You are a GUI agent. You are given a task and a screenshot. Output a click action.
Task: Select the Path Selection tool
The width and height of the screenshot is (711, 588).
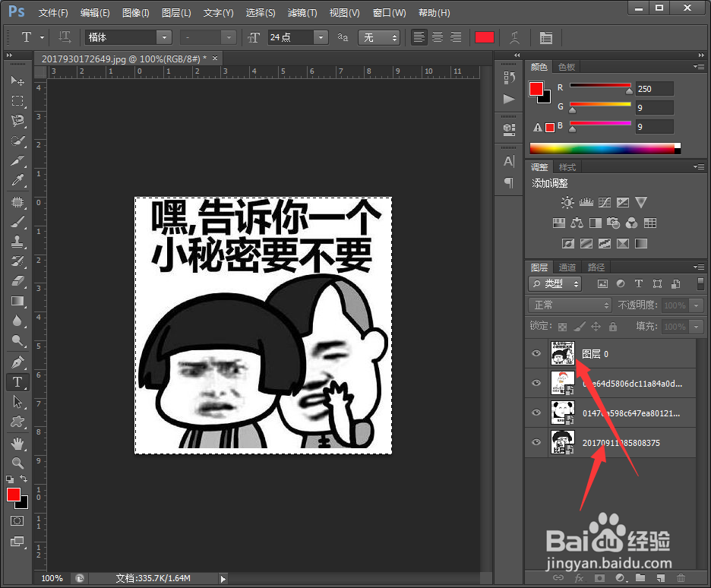[x=17, y=402]
